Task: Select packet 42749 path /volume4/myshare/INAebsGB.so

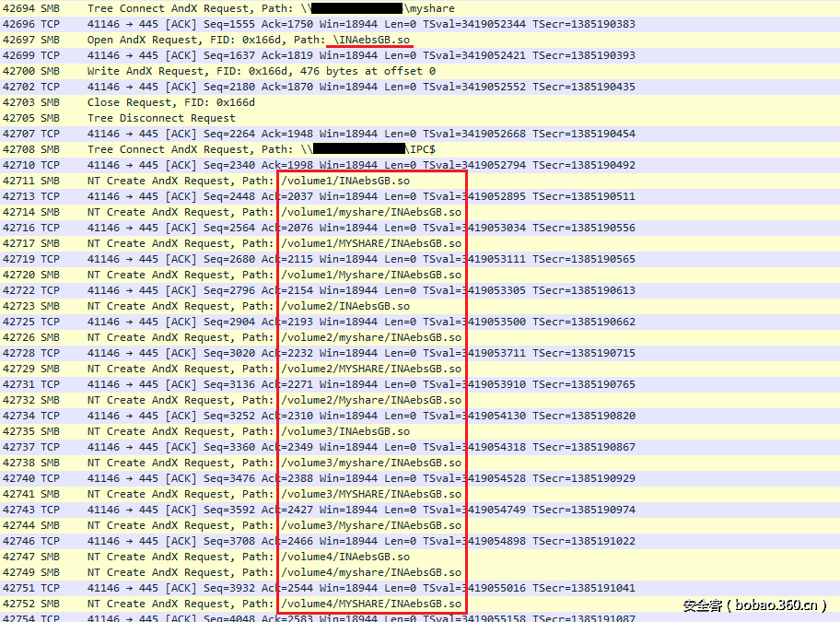Action: pos(420,573)
